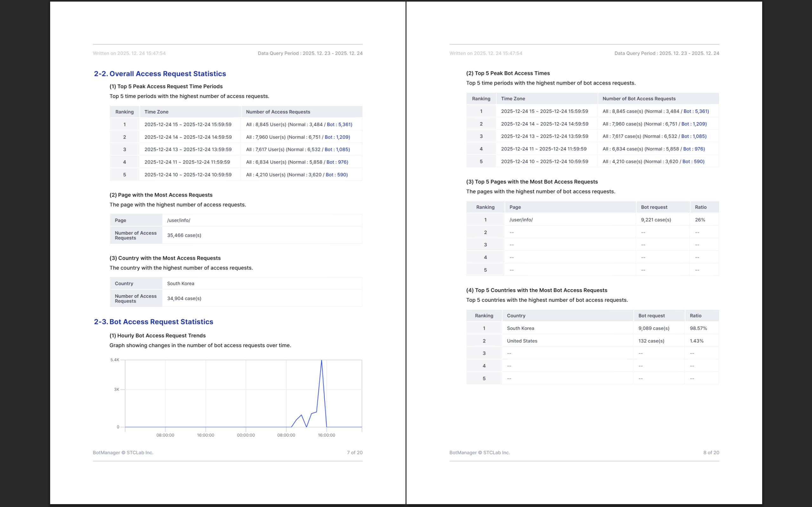812x507 pixels.
Task: Click the "9,221 case(s)" bot request value
Action: click(x=656, y=220)
